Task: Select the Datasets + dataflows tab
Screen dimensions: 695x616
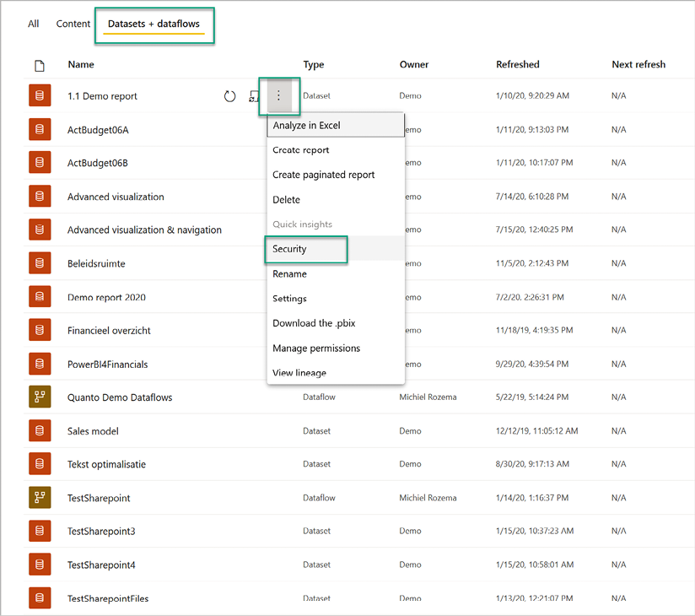Action: coord(154,24)
